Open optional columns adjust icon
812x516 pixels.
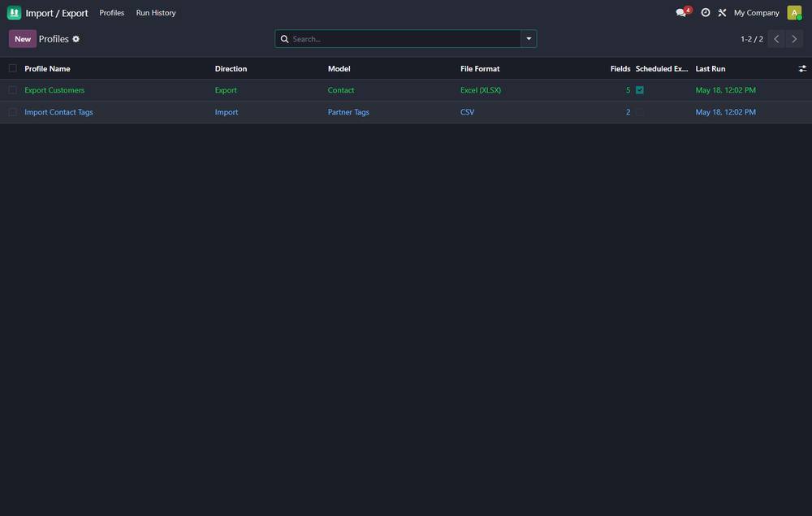pos(802,68)
